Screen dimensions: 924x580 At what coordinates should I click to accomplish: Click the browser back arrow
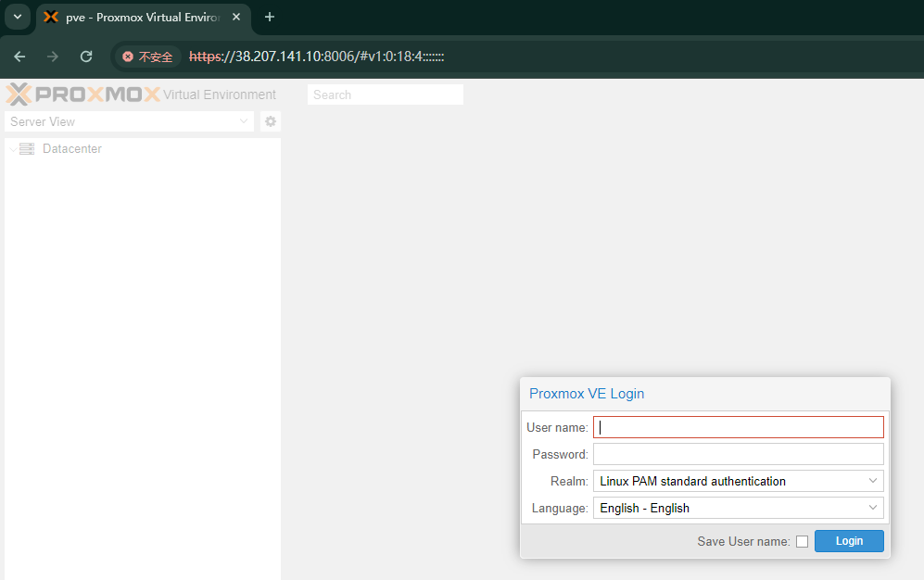click(19, 57)
